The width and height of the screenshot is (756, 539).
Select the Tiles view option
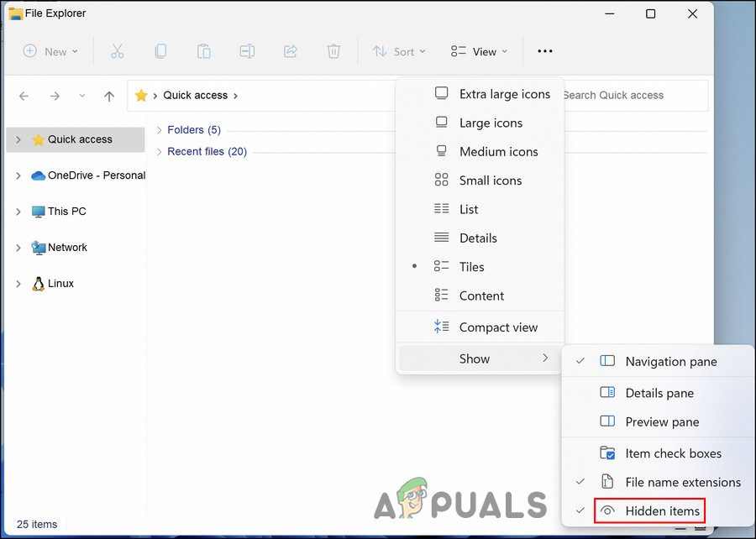[480, 267]
